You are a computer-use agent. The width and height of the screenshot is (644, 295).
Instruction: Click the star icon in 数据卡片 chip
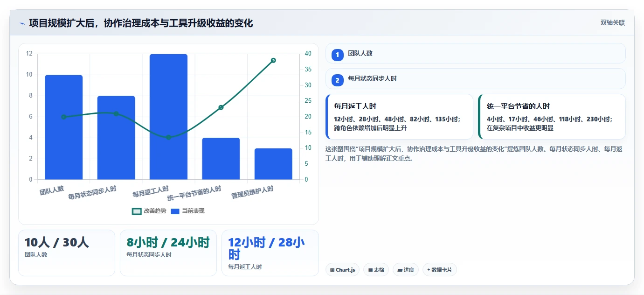(429, 269)
